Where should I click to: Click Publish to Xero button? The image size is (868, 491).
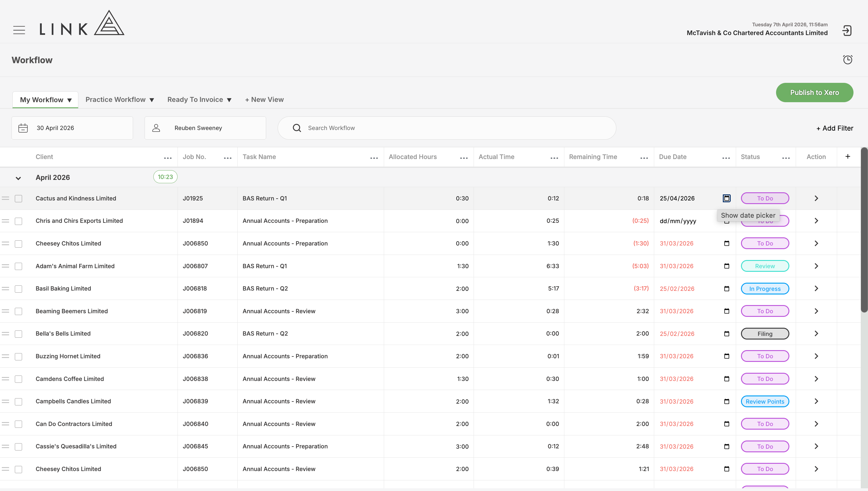[814, 93]
